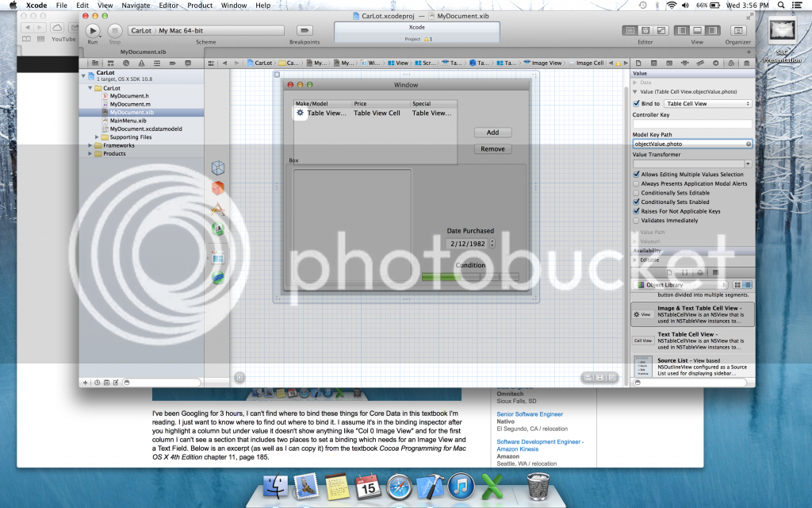Expand the Frameworks folder

click(x=90, y=146)
